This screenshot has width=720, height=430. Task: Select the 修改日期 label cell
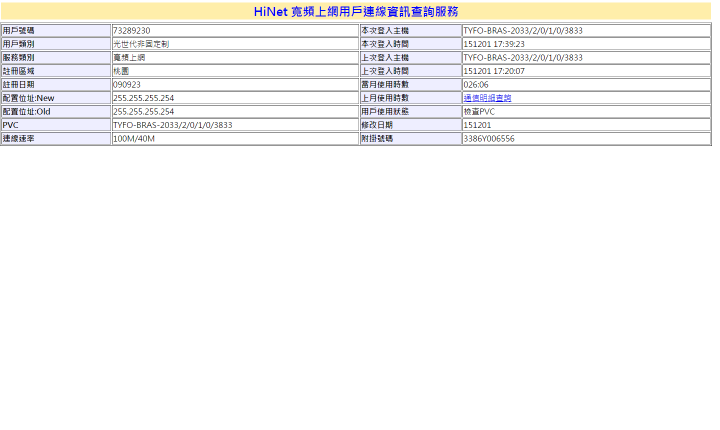tap(411, 125)
